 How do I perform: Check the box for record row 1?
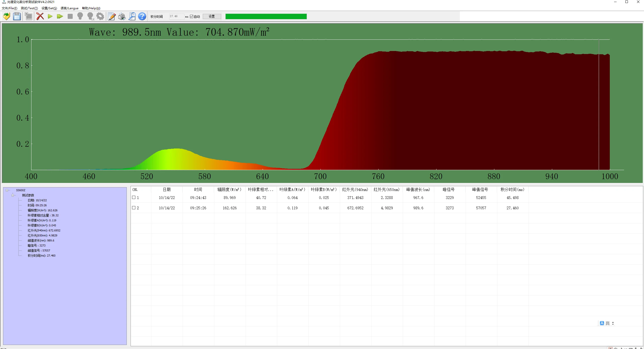click(x=134, y=197)
